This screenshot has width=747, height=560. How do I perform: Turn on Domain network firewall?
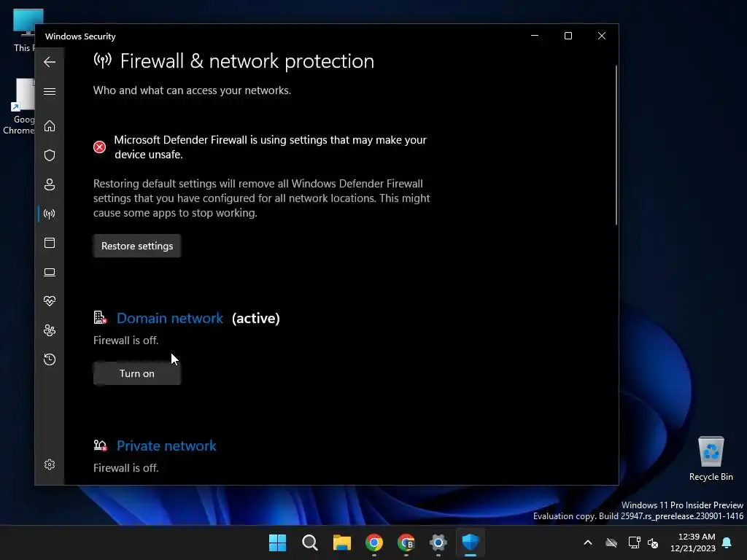click(137, 373)
